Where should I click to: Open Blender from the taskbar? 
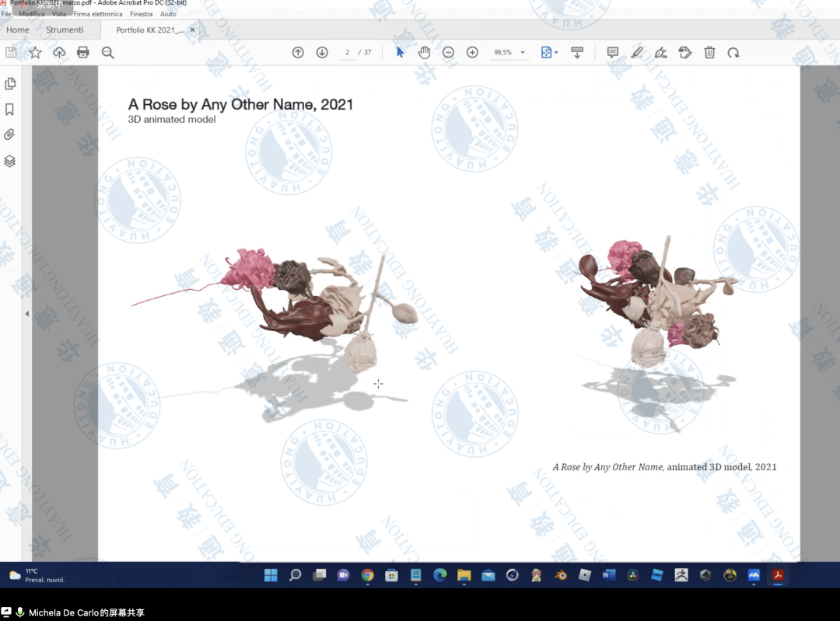tap(560, 575)
